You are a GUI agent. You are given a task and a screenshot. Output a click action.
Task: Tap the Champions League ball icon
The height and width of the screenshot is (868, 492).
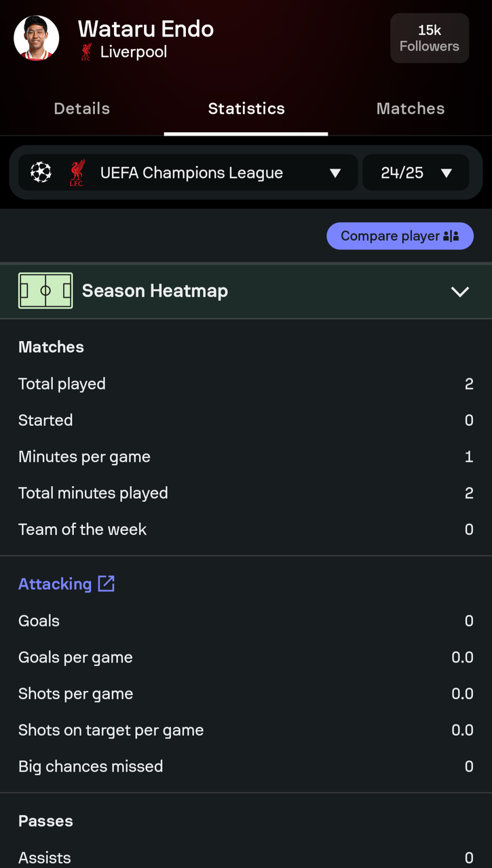[x=41, y=173]
